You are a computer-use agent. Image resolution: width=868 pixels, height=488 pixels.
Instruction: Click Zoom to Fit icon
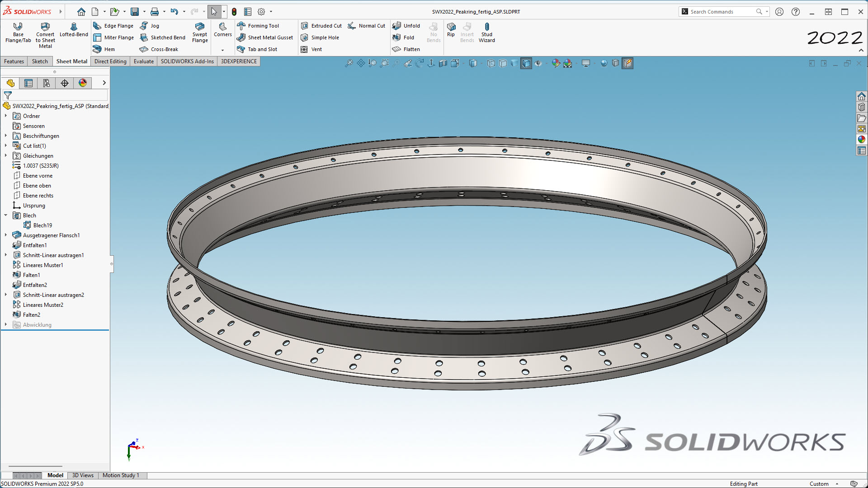pyautogui.click(x=349, y=63)
